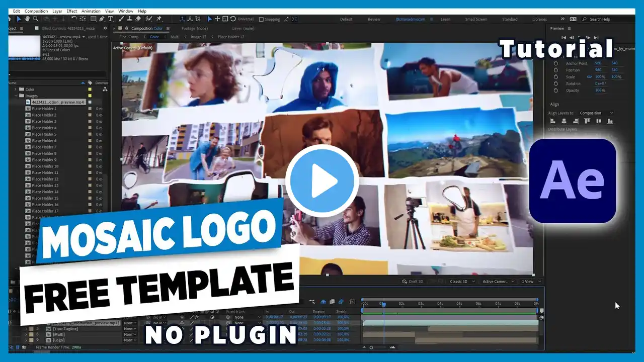
Task: Select the Rectangle shape tool
Action: [93, 19]
